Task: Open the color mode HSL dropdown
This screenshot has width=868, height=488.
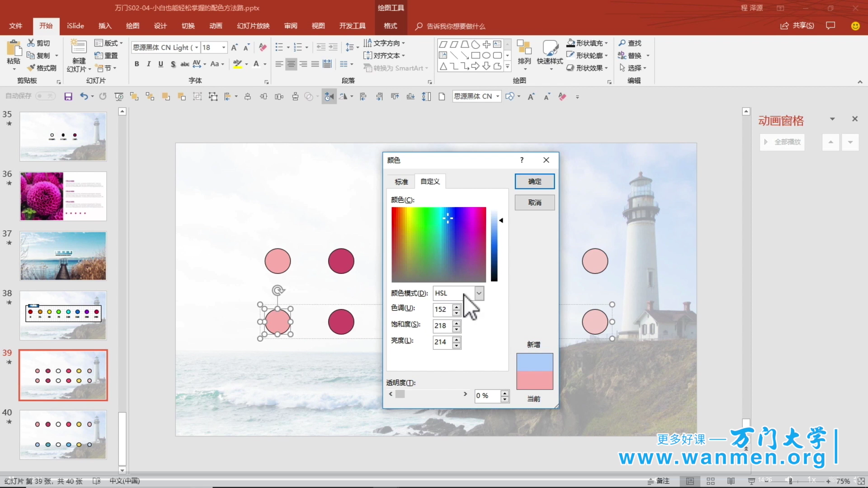Action: click(x=479, y=293)
